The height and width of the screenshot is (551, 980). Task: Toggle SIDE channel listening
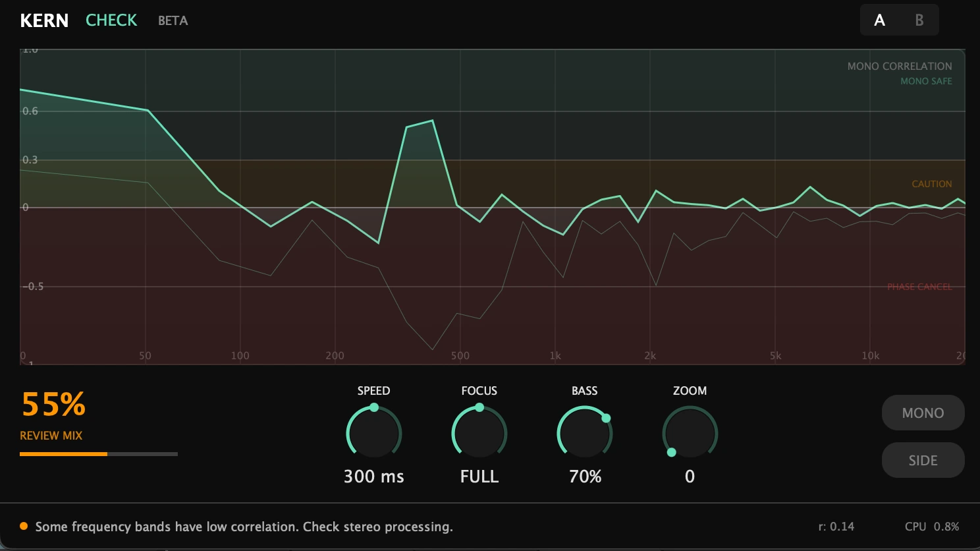point(923,460)
